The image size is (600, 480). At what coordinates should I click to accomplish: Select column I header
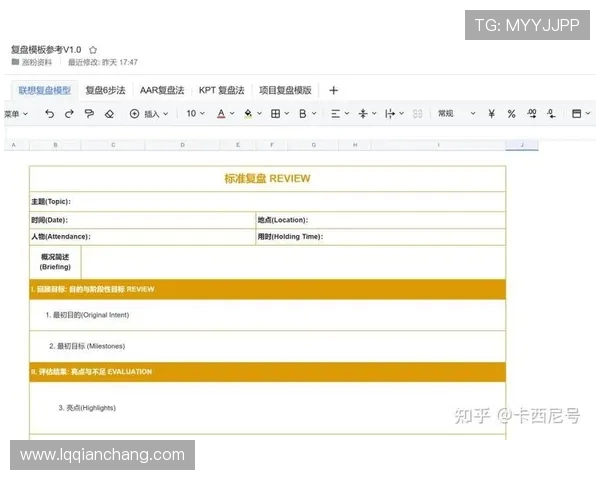(x=439, y=145)
